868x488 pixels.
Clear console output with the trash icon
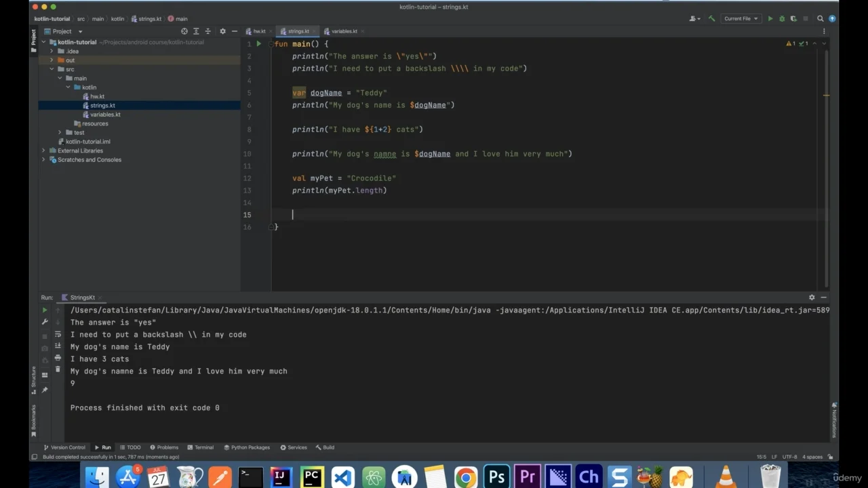click(x=58, y=370)
